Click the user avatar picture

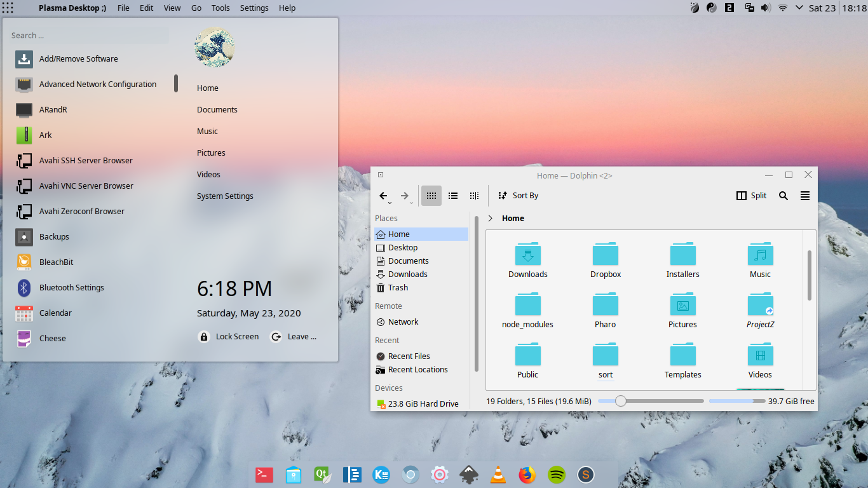[215, 47]
